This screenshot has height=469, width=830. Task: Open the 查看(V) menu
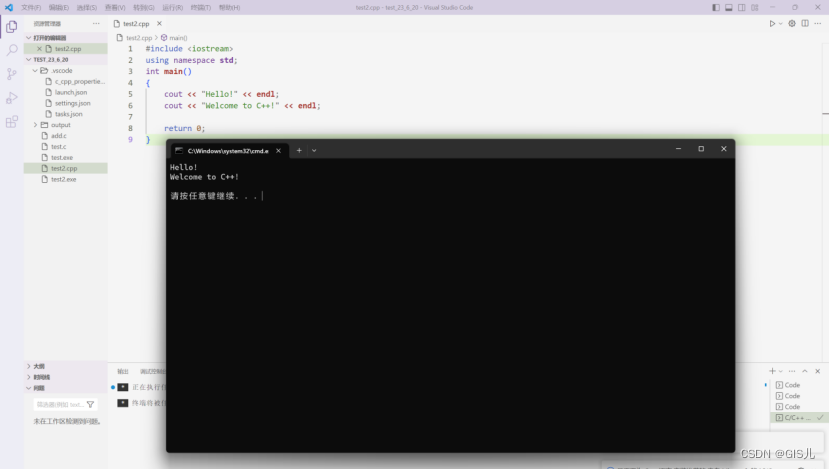(x=115, y=7)
